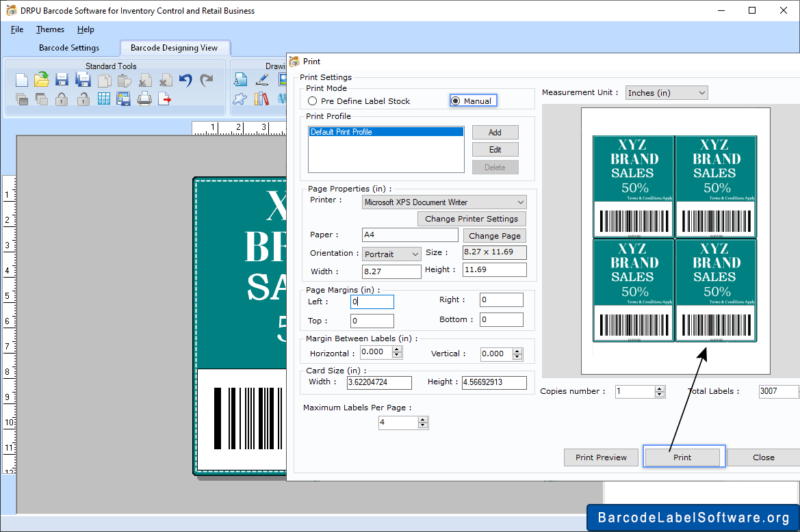Enable Pre Define Label Stock mode
The height and width of the screenshot is (532, 800).
[311, 101]
